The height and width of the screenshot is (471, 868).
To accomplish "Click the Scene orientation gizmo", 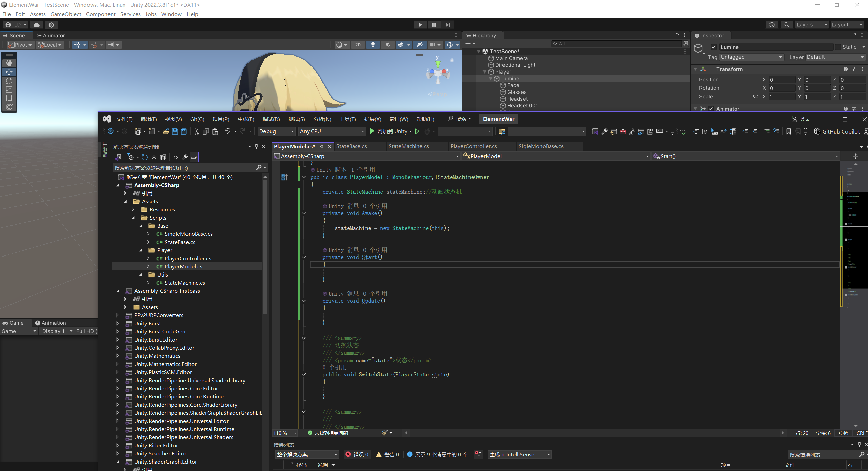I will 438,72.
